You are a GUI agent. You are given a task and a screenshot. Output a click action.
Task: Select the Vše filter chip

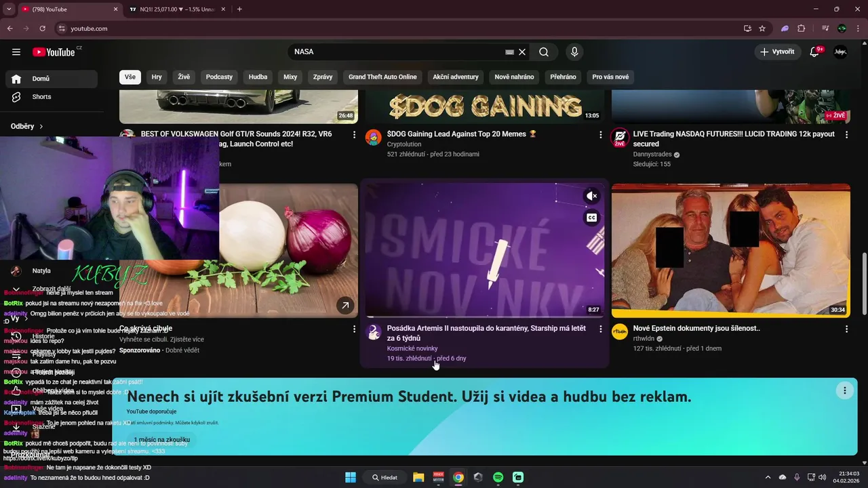(130, 77)
